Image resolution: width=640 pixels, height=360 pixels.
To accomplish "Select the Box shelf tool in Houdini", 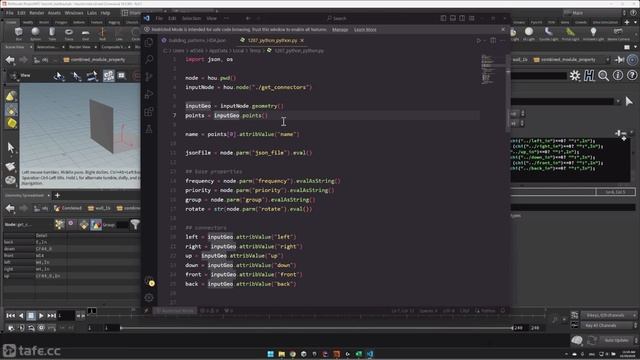I will click(19, 33).
